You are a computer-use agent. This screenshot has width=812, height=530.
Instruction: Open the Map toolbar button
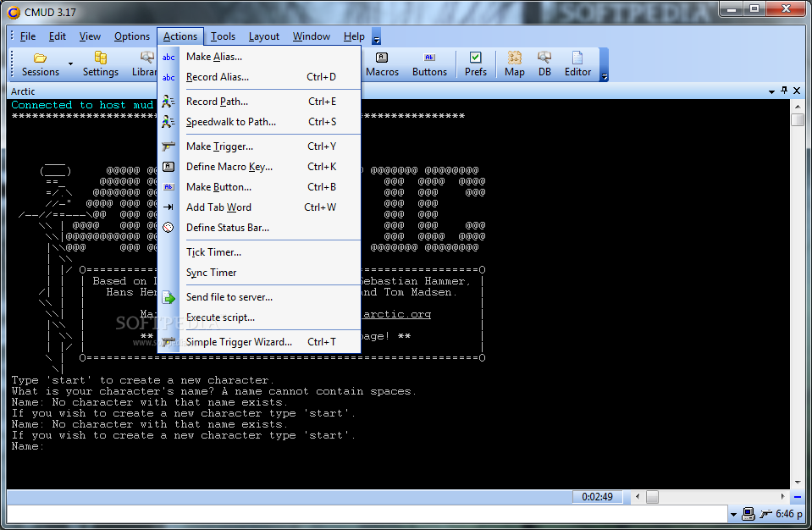pos(514,64)
